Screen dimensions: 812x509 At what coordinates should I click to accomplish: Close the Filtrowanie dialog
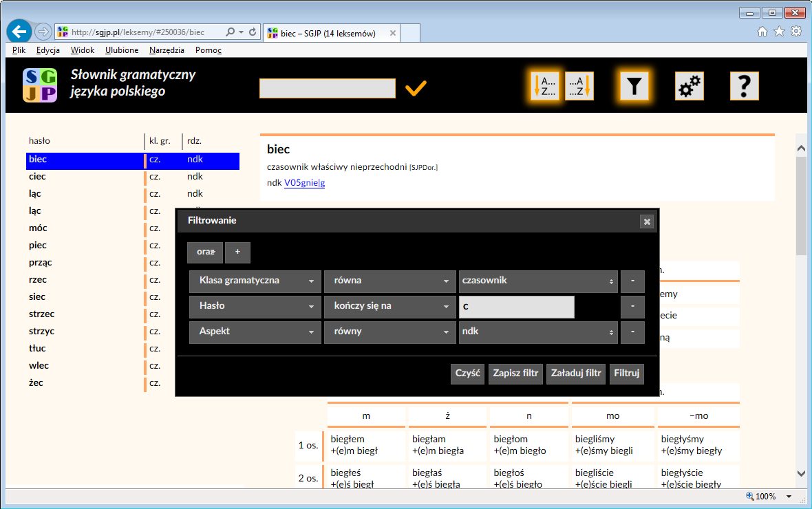tap(646, 221)
